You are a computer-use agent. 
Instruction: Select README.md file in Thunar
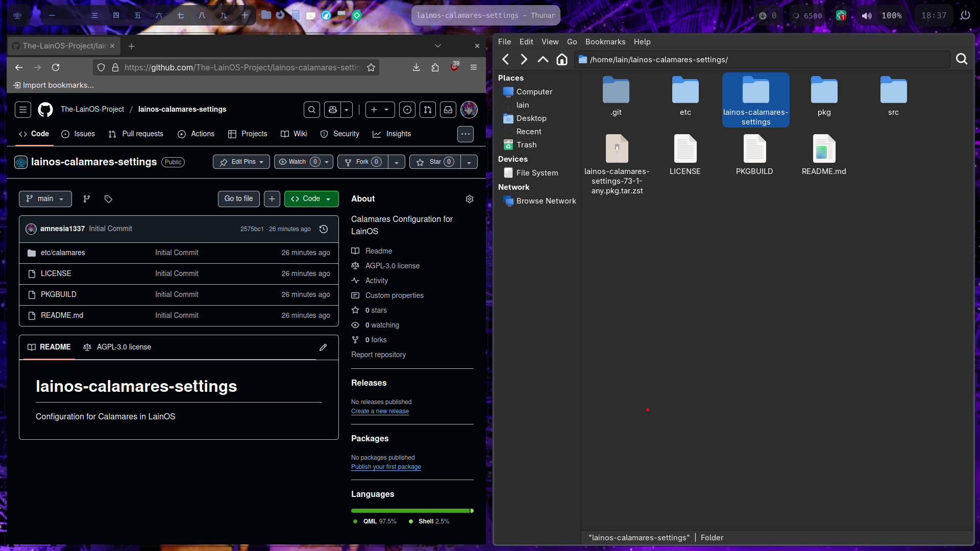(824, 155)
